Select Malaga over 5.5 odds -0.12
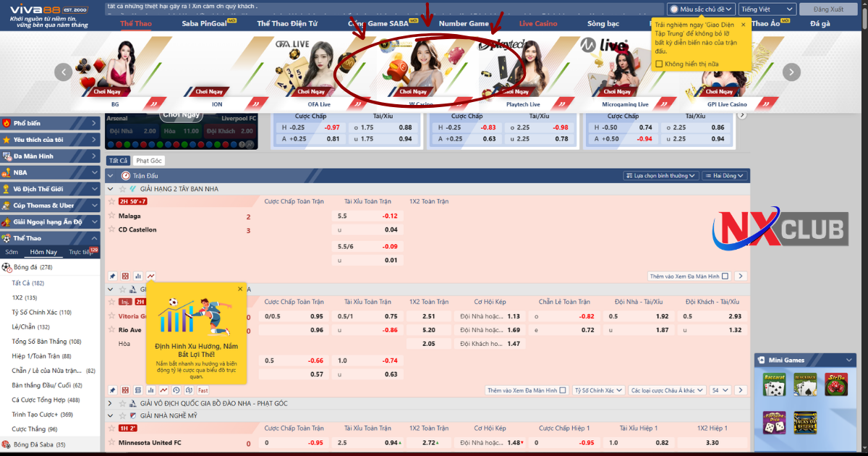Screen dimensions: 868x456 pyautogui.click(x=368, y=216)
